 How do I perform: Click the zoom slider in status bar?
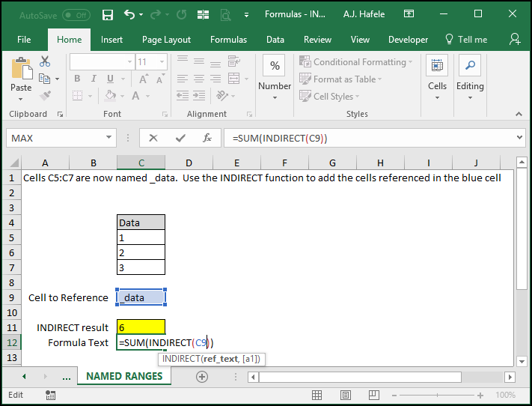tap(437, 395)
